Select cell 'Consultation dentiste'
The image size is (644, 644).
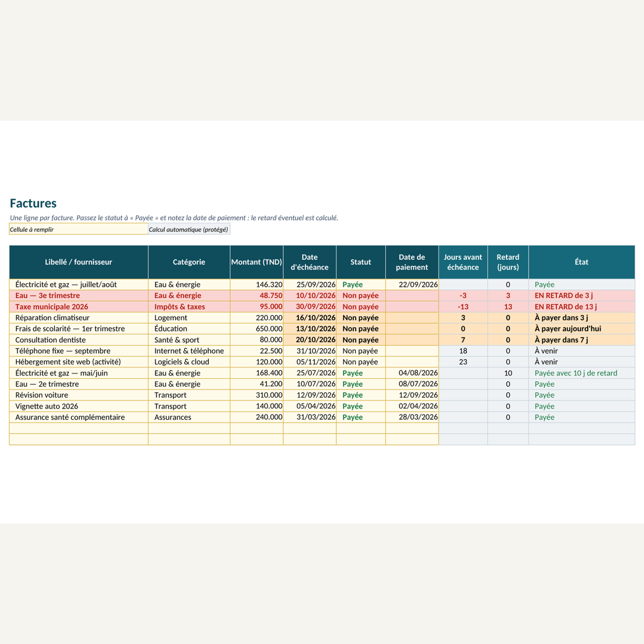tap(79, 340)
